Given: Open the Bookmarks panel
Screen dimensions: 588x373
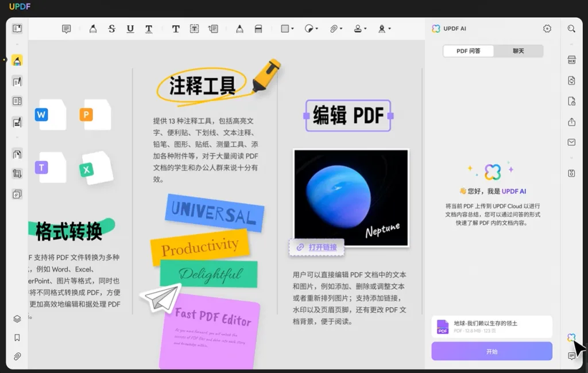Looking at the screenshot, I should [x=17, y=338].
